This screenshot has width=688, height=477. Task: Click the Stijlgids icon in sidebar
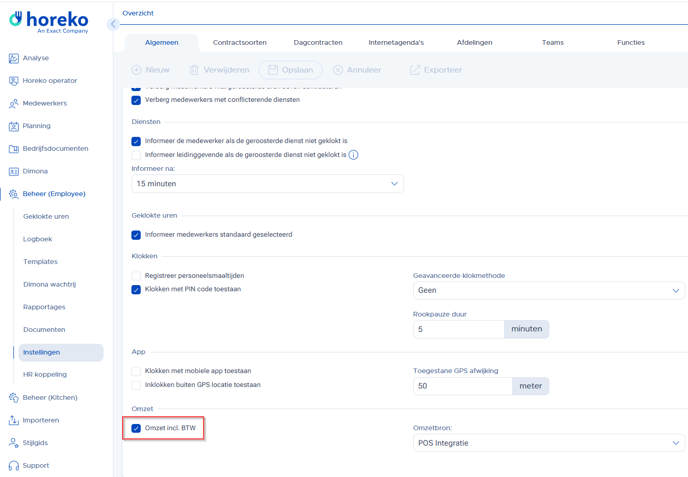[13, 442]
